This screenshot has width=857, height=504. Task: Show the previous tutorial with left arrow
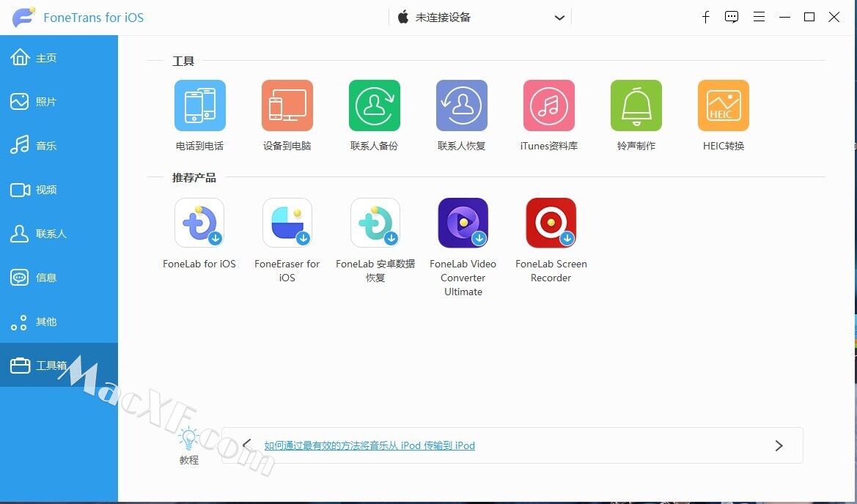[247, 445]
